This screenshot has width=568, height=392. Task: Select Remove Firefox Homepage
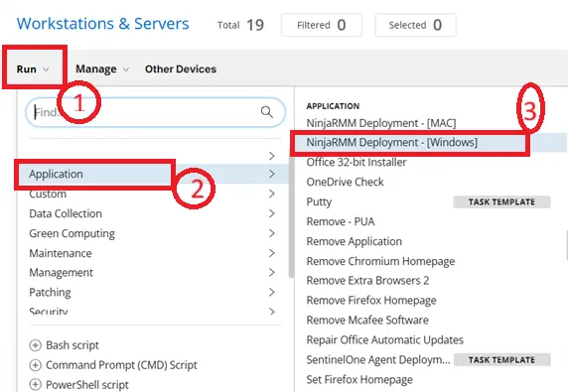(x=371, y=301)
